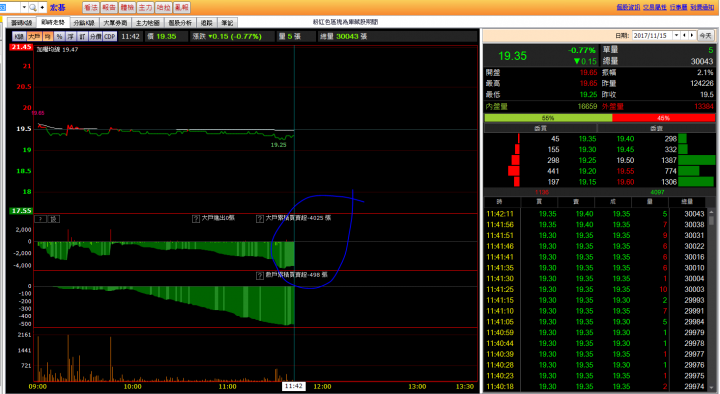720x394 pixels.
Task: Click the 主力 toolbar button
Action: point(145,7)
